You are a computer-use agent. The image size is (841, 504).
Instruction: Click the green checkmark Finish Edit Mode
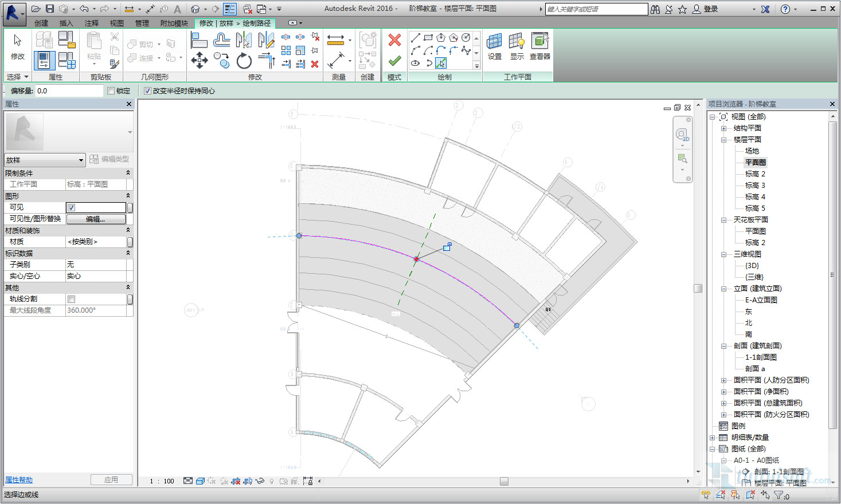click(x=394, y=61)
